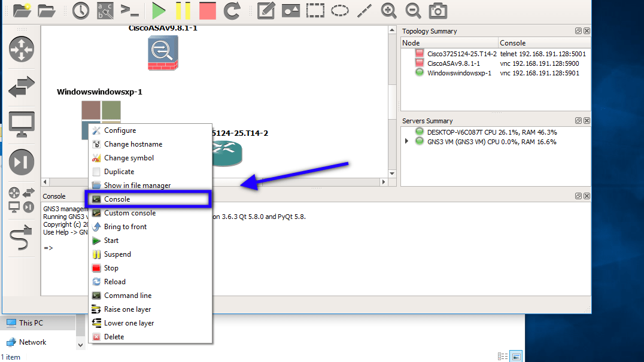The width and height of the screenshot is (644, 362).
Task: Browse routers in the device sidebar
Action: point(22,49)
